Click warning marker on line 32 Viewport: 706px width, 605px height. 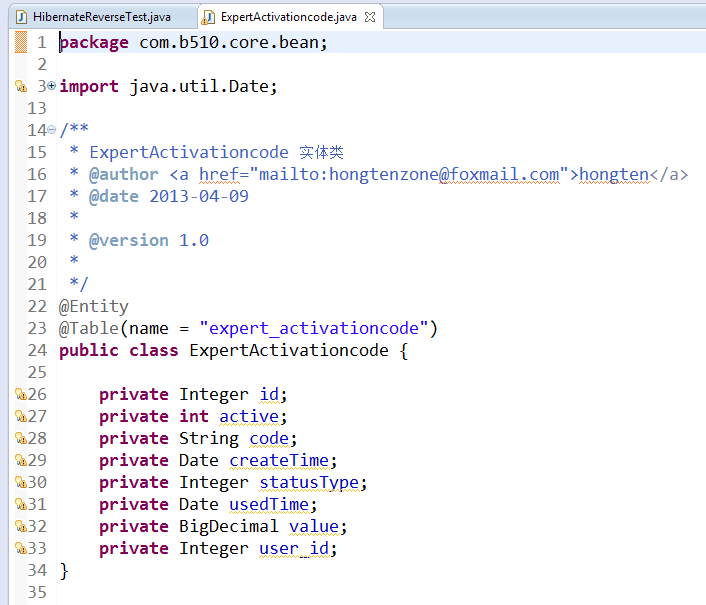[21, 526]
